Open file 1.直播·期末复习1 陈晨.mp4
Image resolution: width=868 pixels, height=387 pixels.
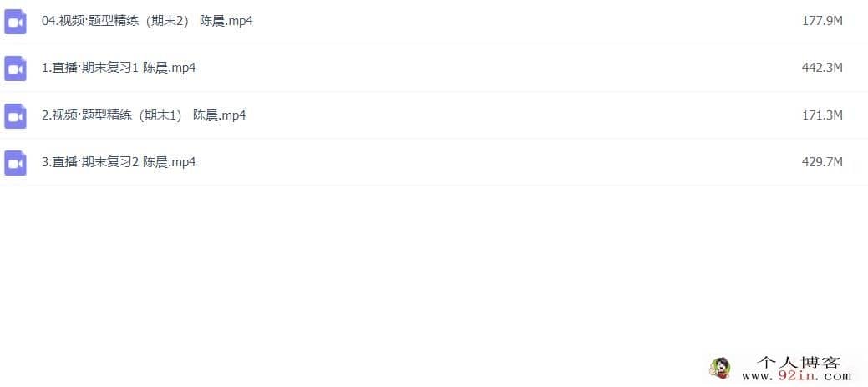pos(119,68)
